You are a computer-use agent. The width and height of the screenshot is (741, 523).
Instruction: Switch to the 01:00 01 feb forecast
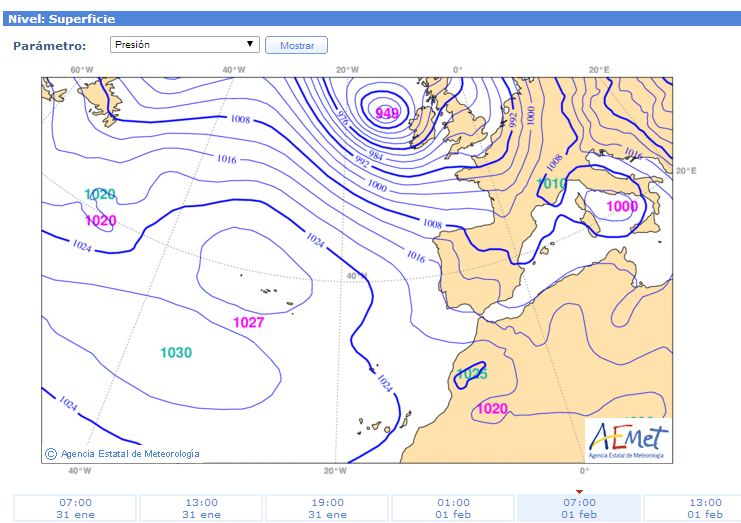453,508
